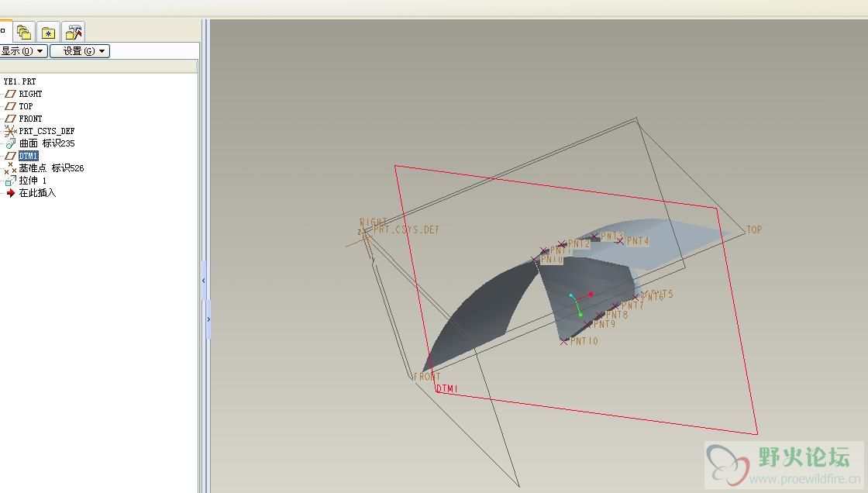Select PNT3 label in the viewport

(611, 236)
